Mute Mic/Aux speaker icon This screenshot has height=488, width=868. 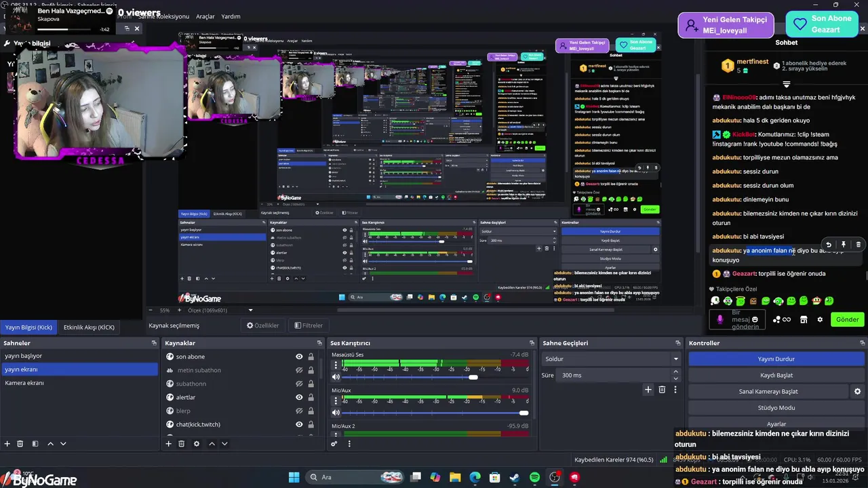pos(336,412)
